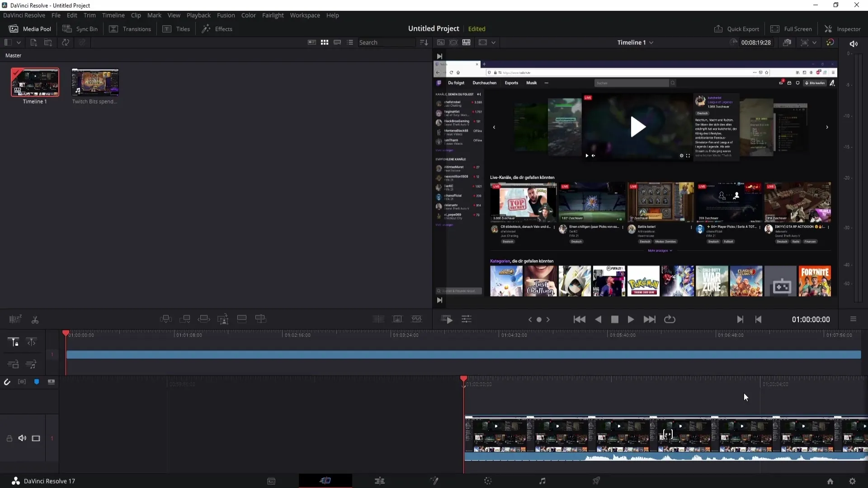Toggle loop playback

pyautogui.click(x=670, y=319)
